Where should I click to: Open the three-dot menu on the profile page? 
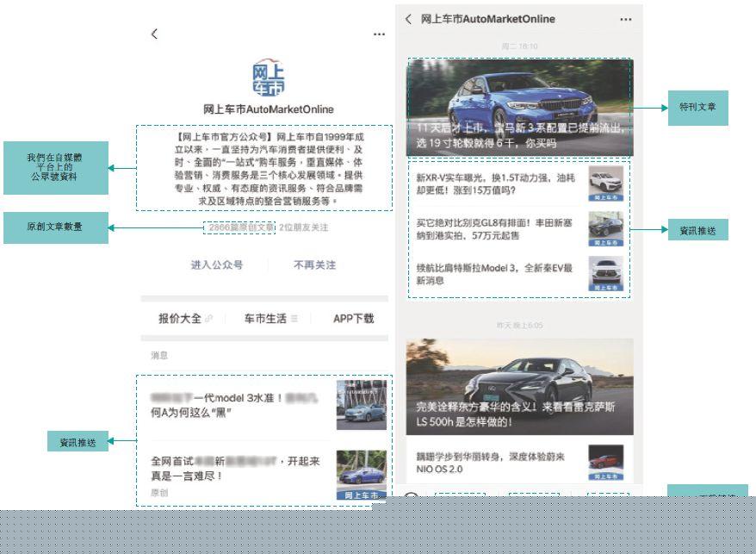379,34
